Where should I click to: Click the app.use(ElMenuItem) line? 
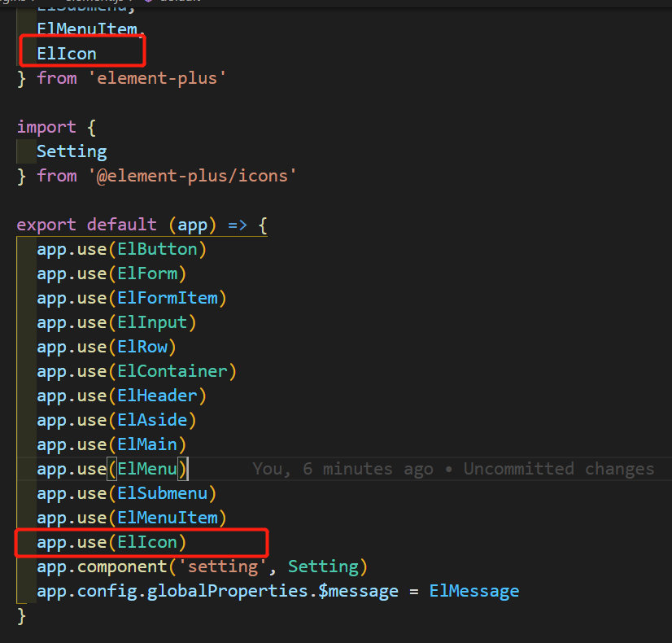(x=132, y=518)
